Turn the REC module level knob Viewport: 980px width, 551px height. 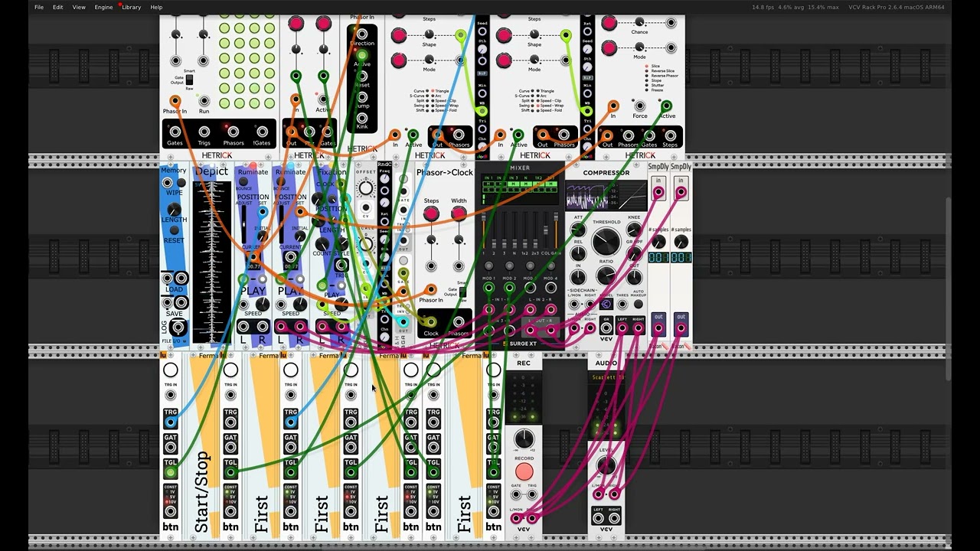click(x=524, y=439)
